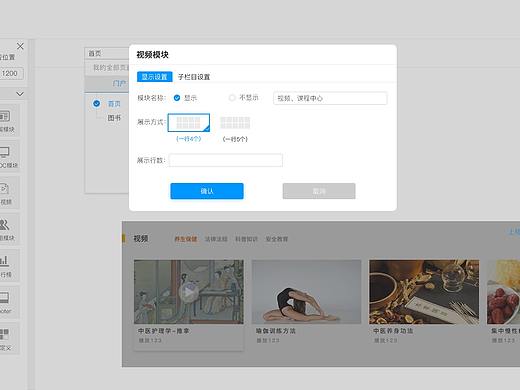Open the second video category tab

tap(216, 239)
